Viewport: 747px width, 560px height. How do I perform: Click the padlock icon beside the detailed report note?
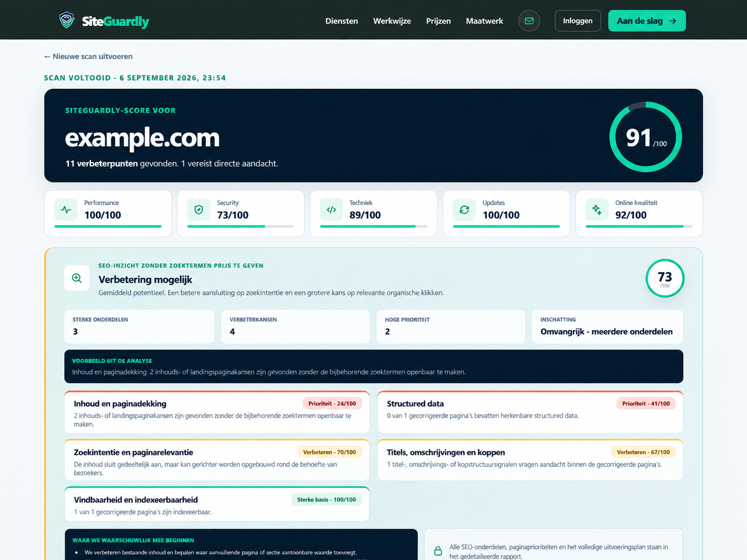point(438,551)
